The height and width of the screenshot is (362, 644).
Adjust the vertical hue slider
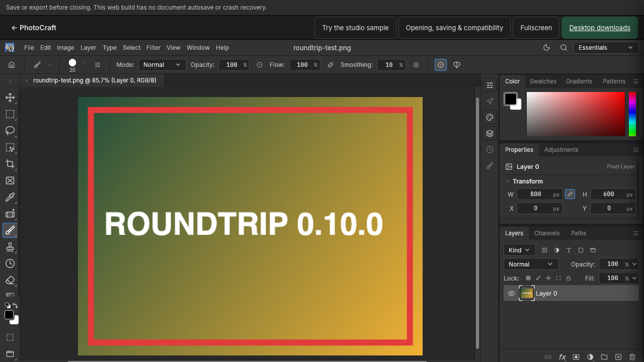click(x=632, y=114)
